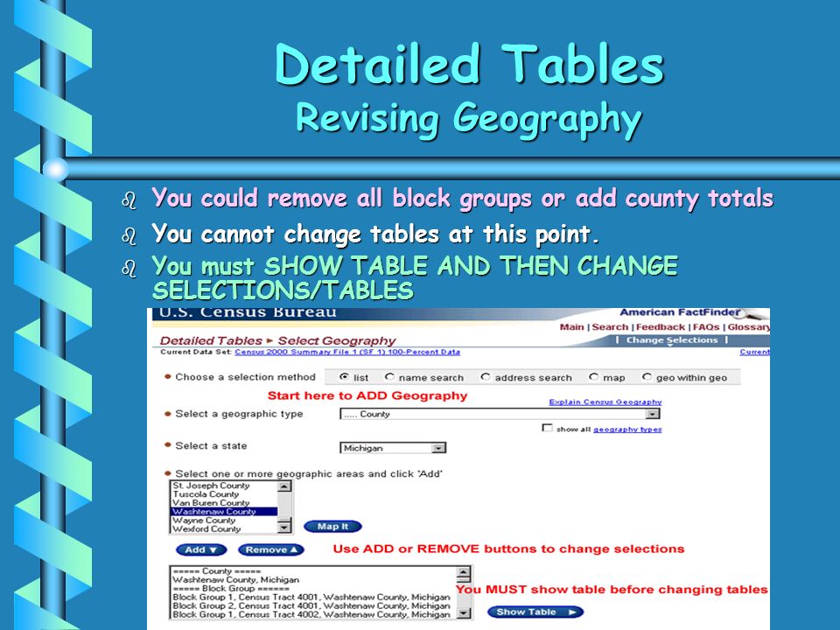Image resolution: width=840 pixels, height=630 pixels.
Task: Select Block Group 1, Census Tract 4001 entry
Action: pos(311,597)
